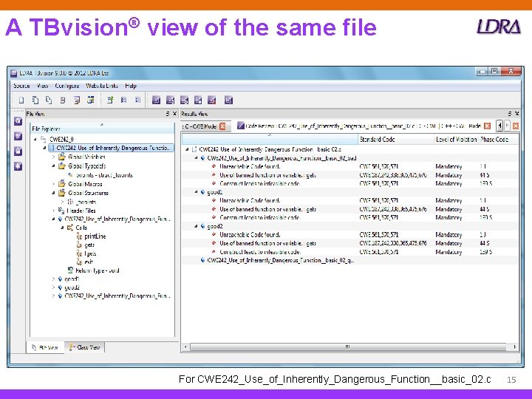The height and width of the screenshot is (399, 532).
Task: Click the Global Macros folder icon
Action: point(62,184)
